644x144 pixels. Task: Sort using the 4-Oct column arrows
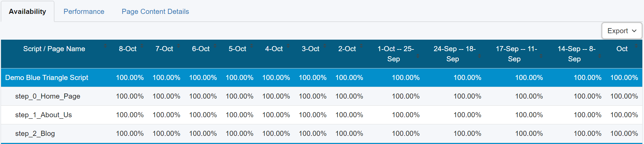click(x=288, y=46)
